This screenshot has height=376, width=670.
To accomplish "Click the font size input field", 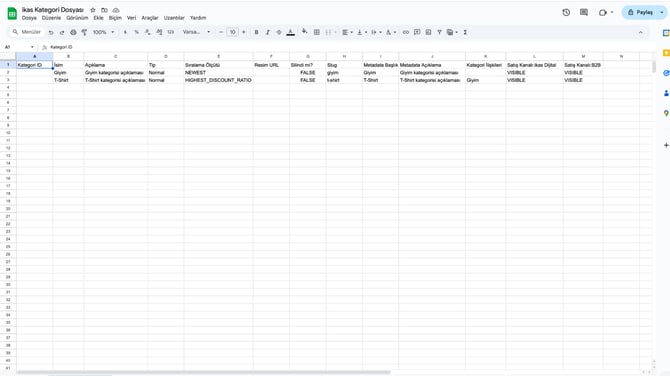I will click(232, 32).
